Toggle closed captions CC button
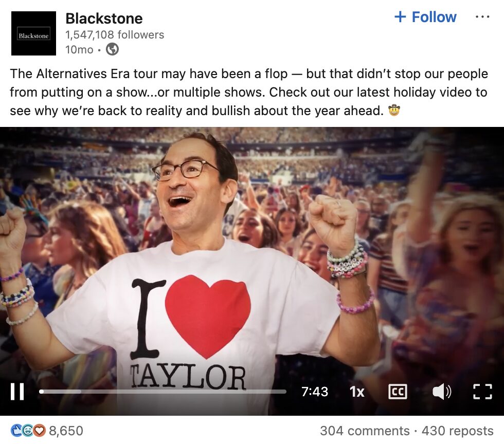The image size is (504, 444). (x=398, y=391)
